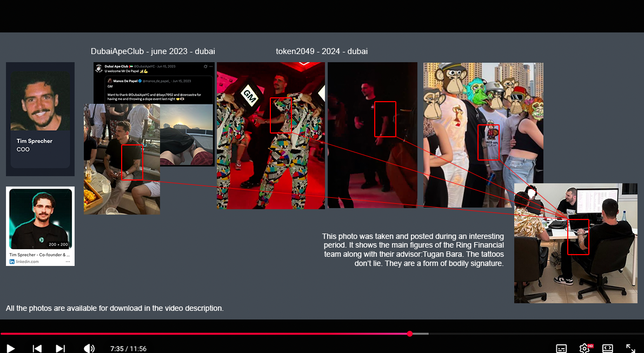Click the 'This photo was taken and posted' paragraph
The height and width of the screenshot is (353, 644).
pyautogui.click(x=413, y=250)
